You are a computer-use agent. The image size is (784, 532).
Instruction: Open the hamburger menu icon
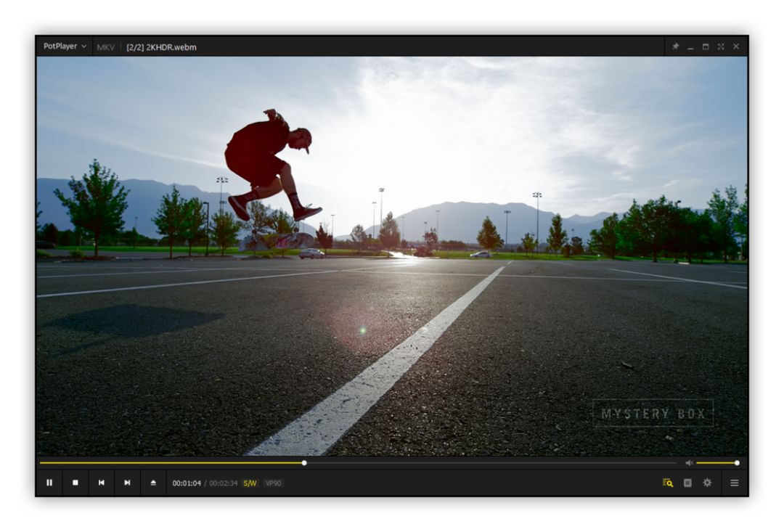tap(735, 483)
